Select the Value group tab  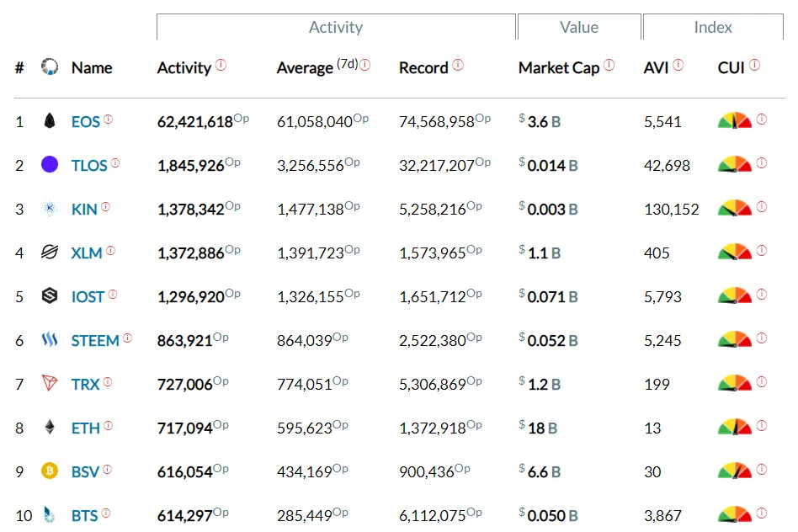[579, 27]
